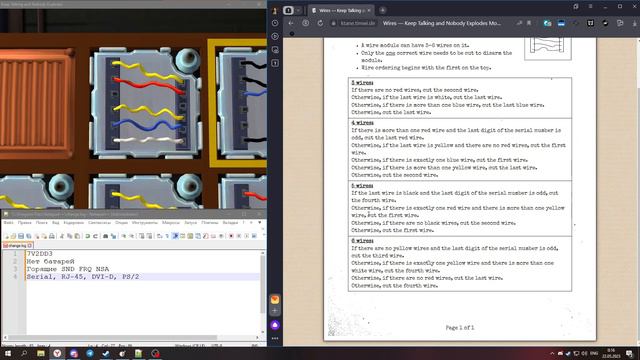Click the Save icon in Notepad++ toolbar

tap(21, 236)
